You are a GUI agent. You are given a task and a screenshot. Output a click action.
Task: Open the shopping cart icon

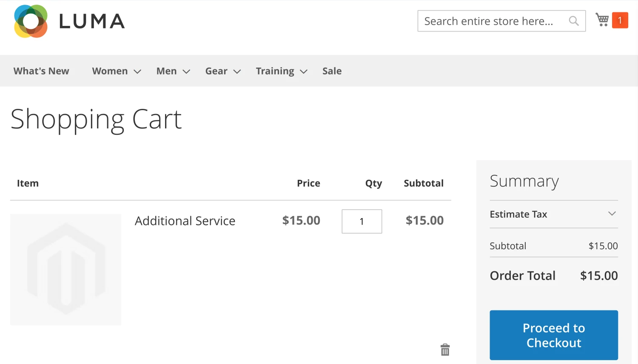[x=602, y=20]
